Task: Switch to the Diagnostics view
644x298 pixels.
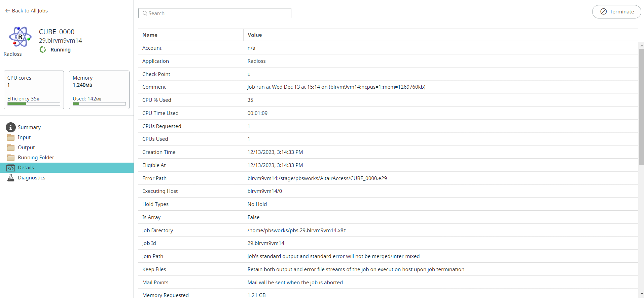Action: coord(32,178)
